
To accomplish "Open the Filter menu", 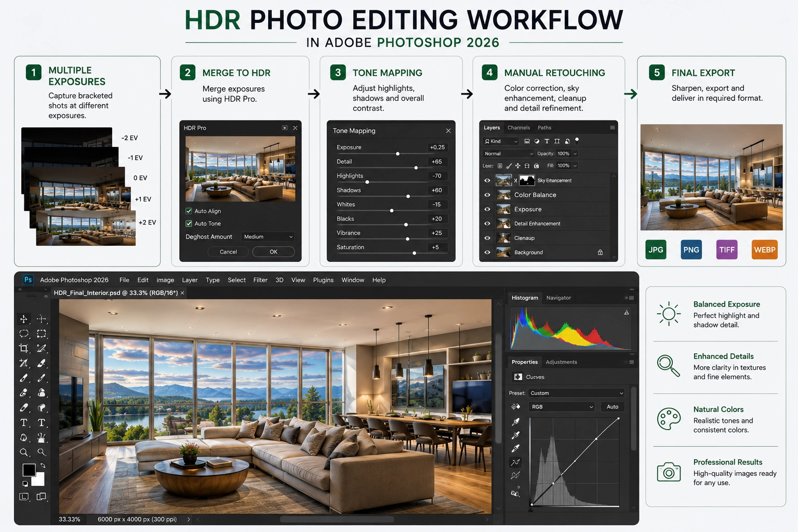I will (260, 280).
